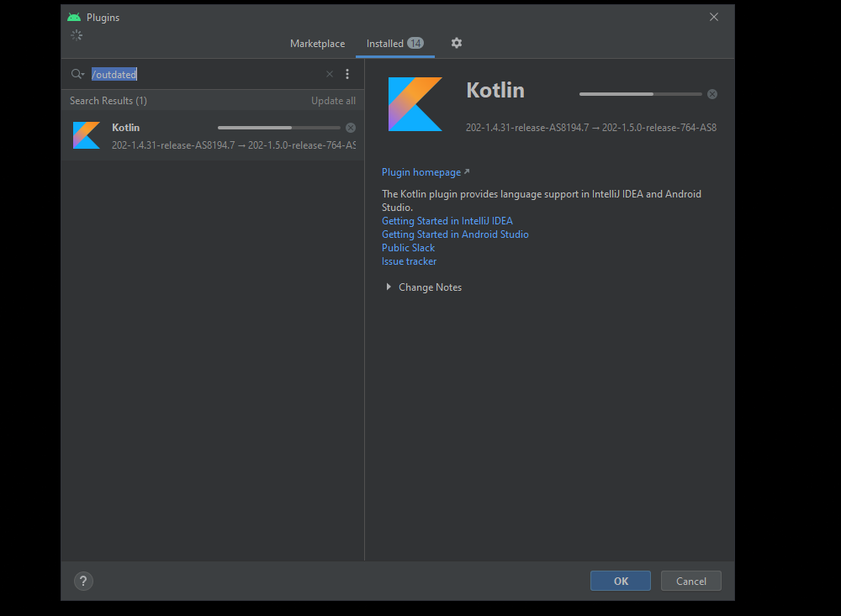The width and height of the screenshot is (841, 616).
Task: Open Getting Started in IntelliJ IDEA link
Action: pos(447,221)
